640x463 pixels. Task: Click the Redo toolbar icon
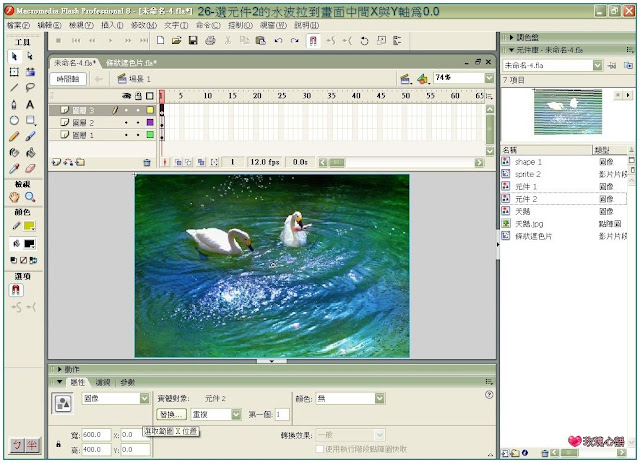295,40
